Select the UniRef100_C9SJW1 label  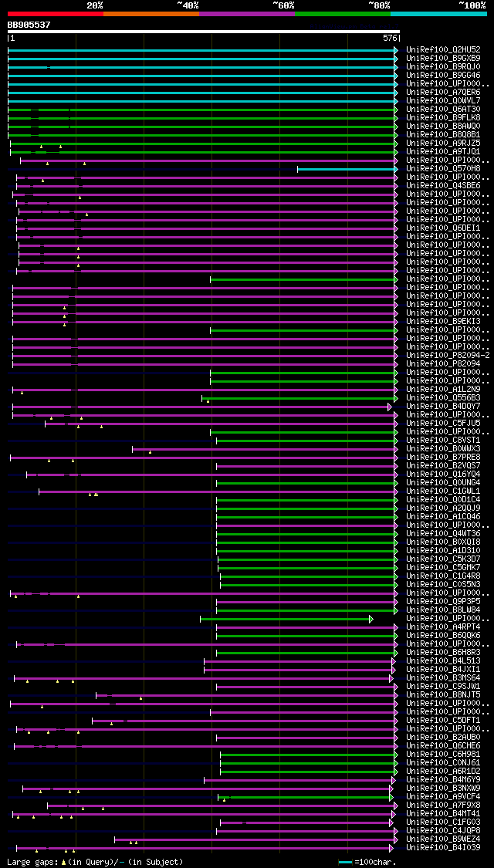click(443, 687)
